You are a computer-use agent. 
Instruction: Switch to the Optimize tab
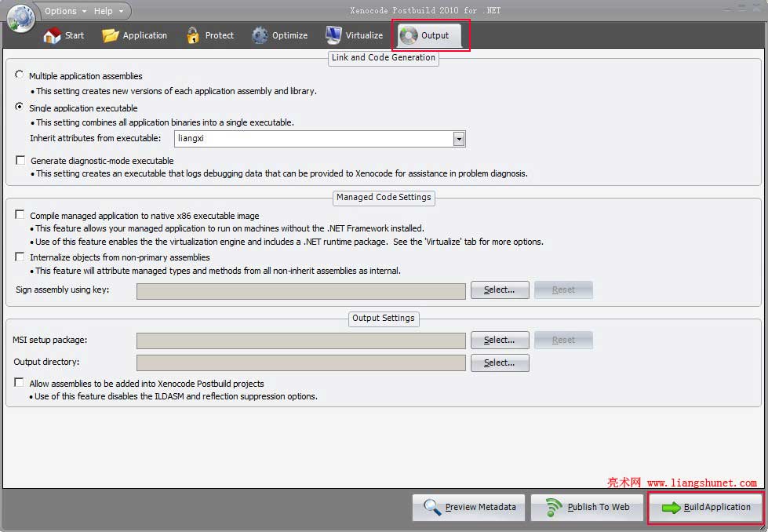280,35
